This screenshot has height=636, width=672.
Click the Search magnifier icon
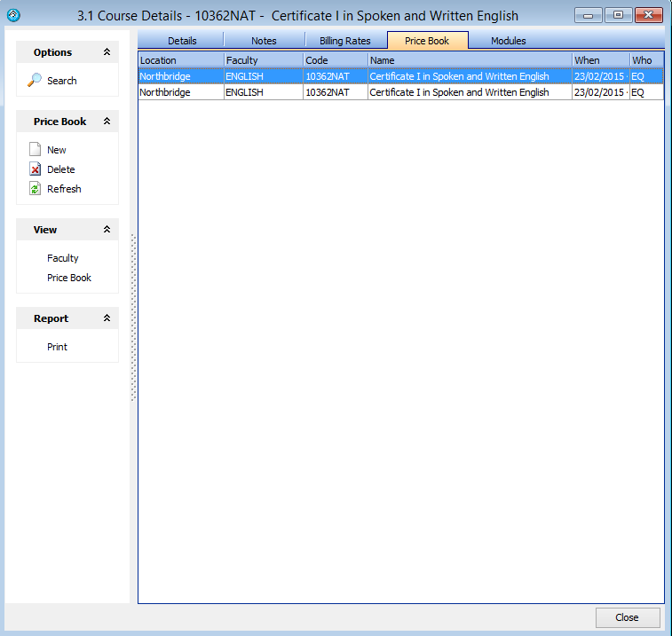(36, 81)
